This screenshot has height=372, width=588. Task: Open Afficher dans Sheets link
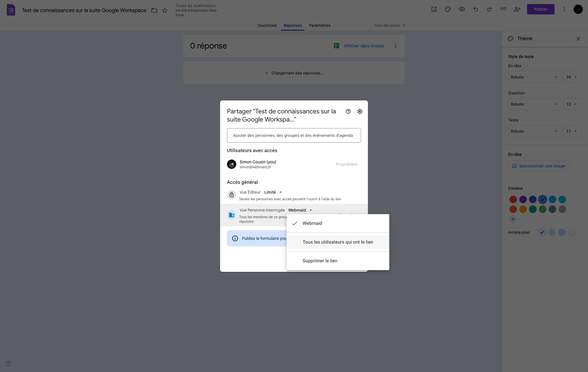click(x=364, y=46)
